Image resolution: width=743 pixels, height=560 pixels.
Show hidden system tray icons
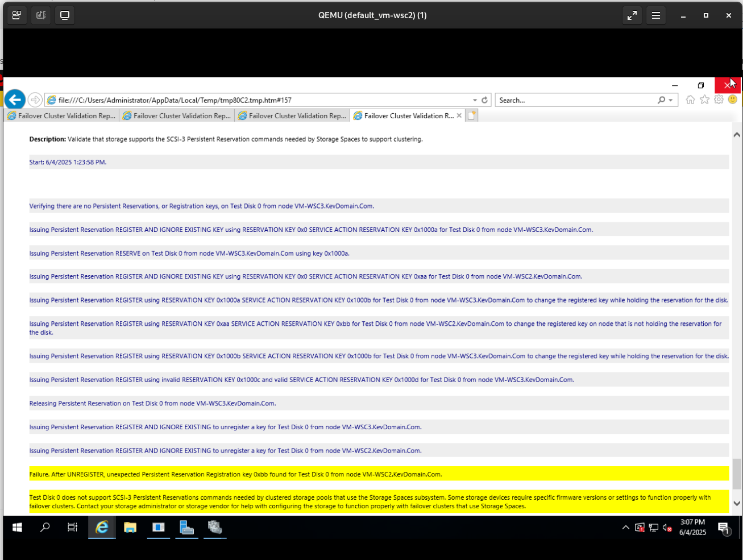[625, 528]
